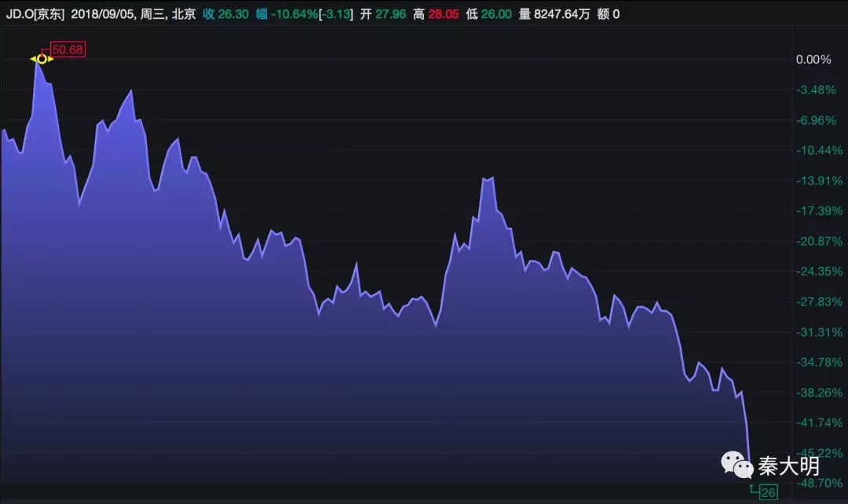The image size is (848, 504).
Task: Click the -10.44% axis label
Action: [819, 150]
